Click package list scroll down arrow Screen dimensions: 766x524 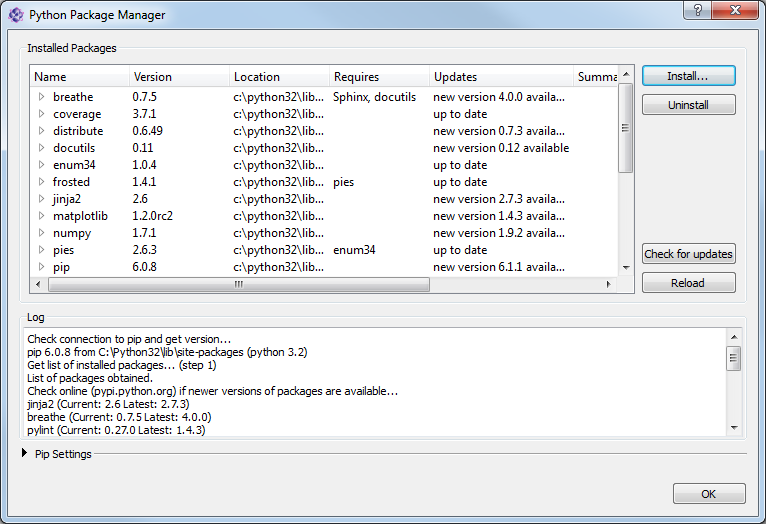pos(626,268)
